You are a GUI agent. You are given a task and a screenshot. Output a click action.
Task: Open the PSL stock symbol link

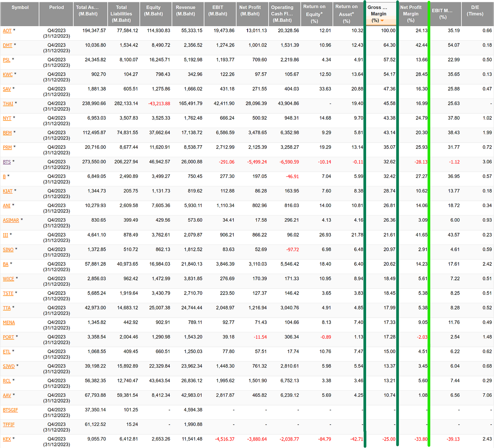pyautogui.click(x=6, y=60)
